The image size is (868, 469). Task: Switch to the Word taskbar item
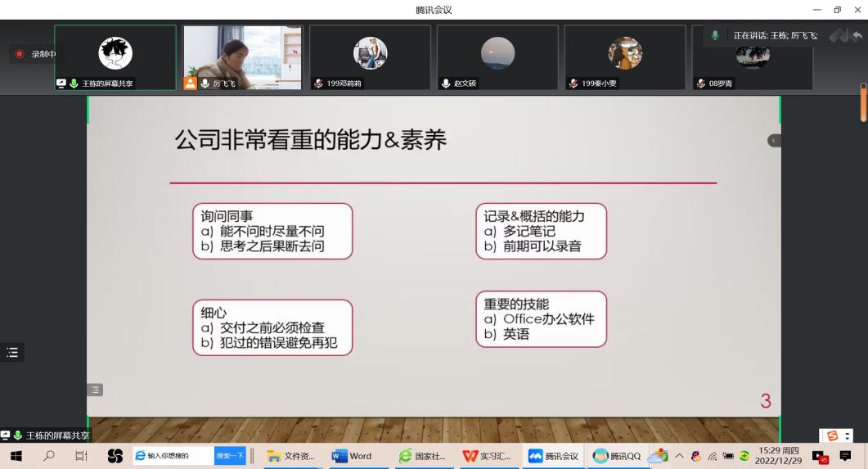(x=352, y=456)
